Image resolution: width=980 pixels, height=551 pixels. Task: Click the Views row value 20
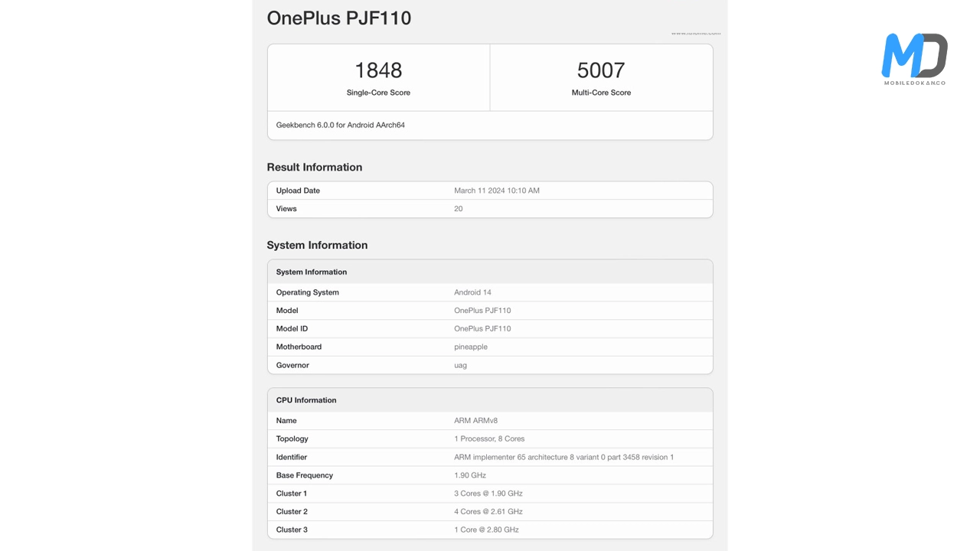459,209
